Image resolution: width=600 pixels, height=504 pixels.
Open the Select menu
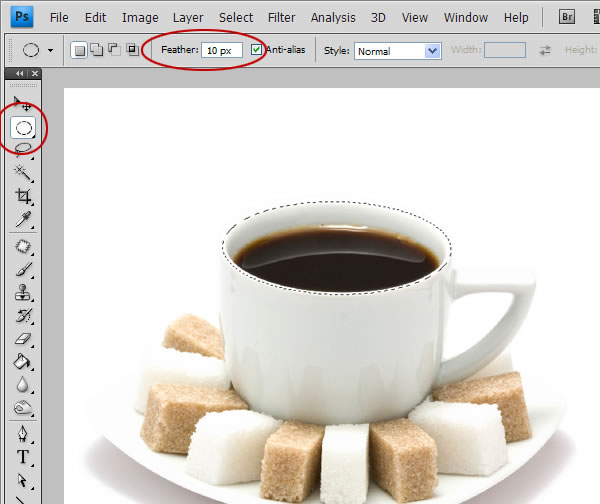tap(236, 18)
